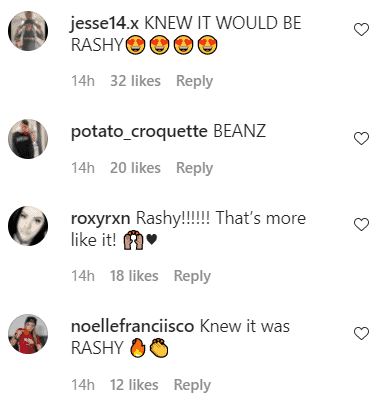Viewport: 383px width, 406px height.
Task: Show the 20 likes list
Action: click(135, 168)
